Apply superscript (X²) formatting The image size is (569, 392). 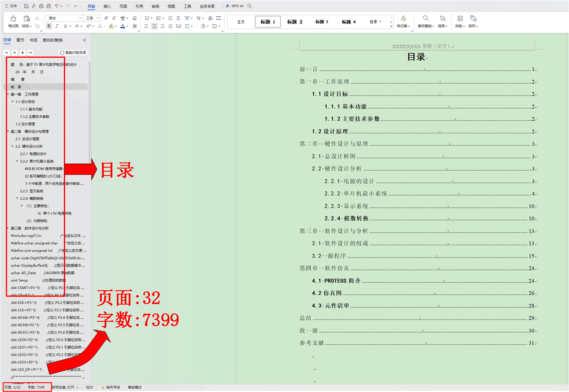tap(88, 26)
